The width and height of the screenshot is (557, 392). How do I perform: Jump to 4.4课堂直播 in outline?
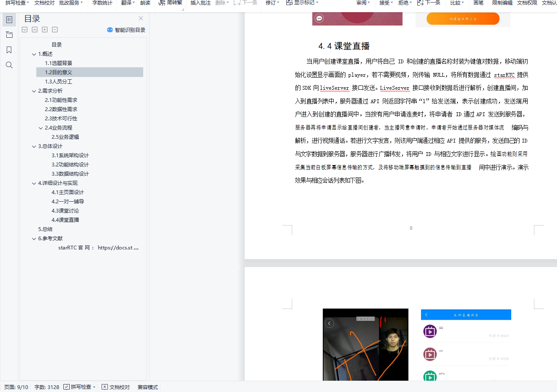(x=65, y=220)
